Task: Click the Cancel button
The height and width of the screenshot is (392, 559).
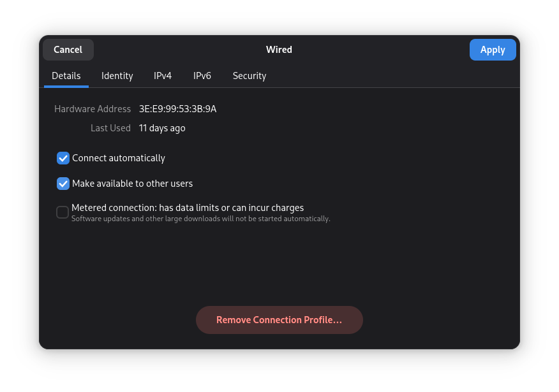Action: [68, 50]
